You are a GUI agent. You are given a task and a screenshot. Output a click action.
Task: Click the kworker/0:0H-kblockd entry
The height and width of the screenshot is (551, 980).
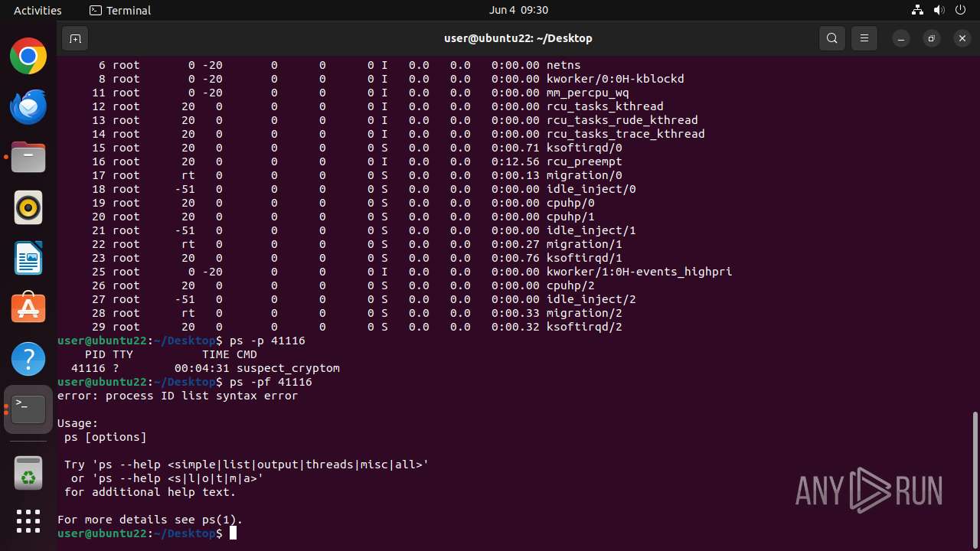616,79
